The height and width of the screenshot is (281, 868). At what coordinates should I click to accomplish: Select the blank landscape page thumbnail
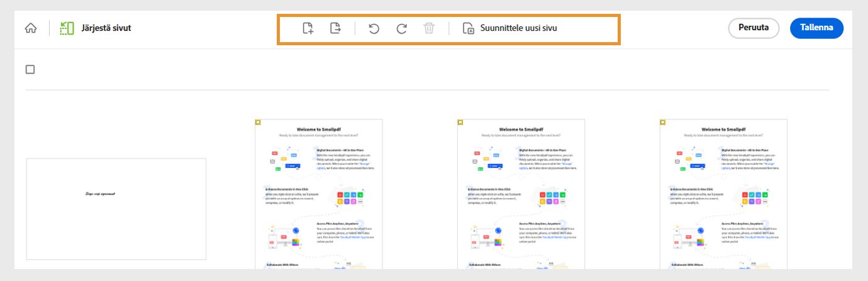point(116,209)
